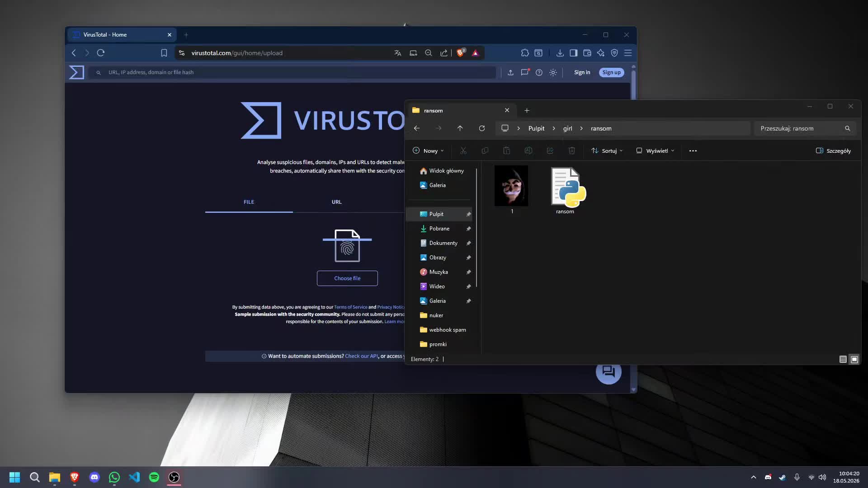
Task: Open Dokumenty in Explorer sidebar
Action: coord(439,243)
